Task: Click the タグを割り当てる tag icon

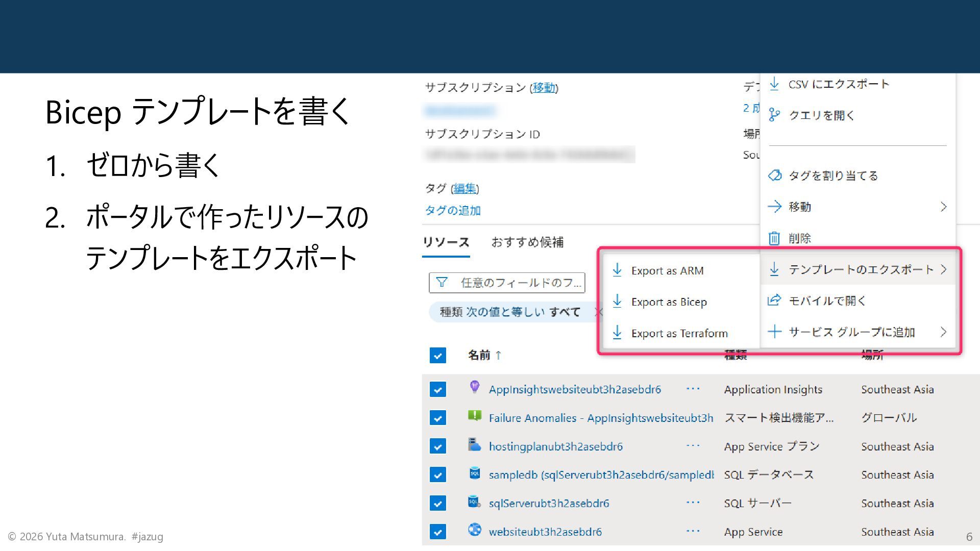Action: pyautogui.click(x=774, y=176)
